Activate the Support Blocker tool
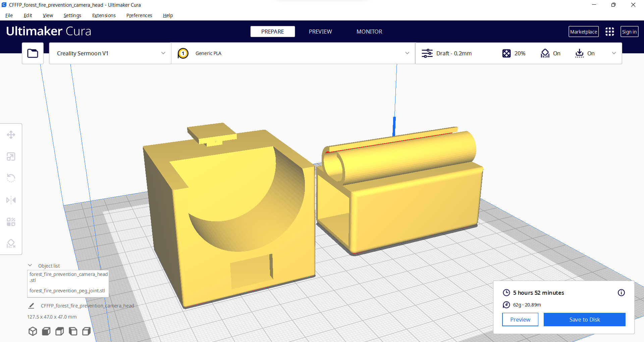The height and width of the screenshot is (342, 644). click(x=11, y=243)
